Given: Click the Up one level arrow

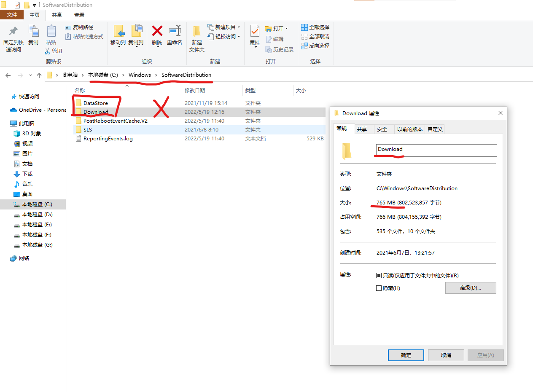Looking at the screenshot, I should 39,75.
